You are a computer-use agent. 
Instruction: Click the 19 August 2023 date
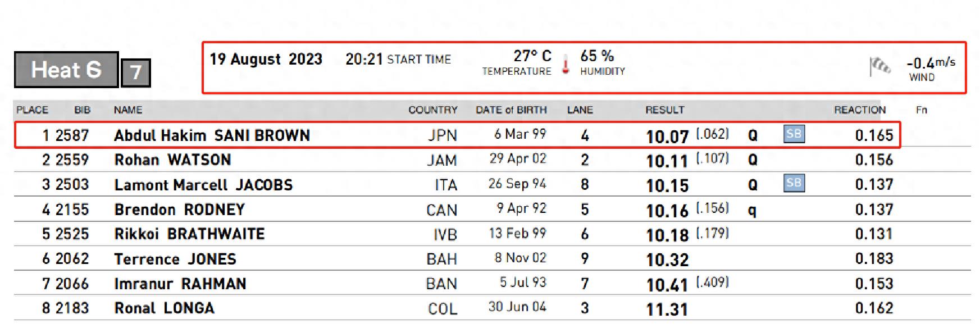(266, 59)
